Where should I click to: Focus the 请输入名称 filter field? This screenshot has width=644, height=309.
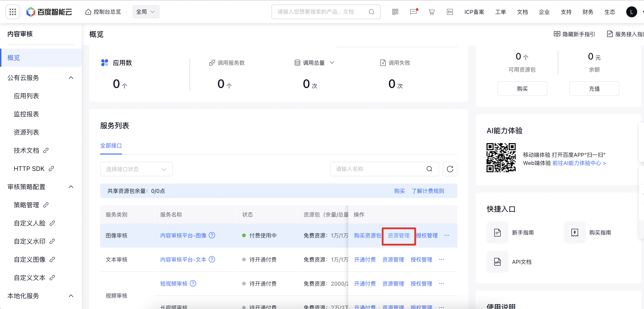(x=385, y=169)
